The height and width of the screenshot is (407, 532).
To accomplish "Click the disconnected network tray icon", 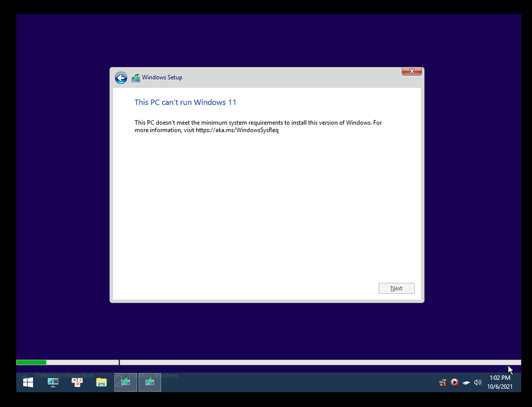I will point(443,383).
